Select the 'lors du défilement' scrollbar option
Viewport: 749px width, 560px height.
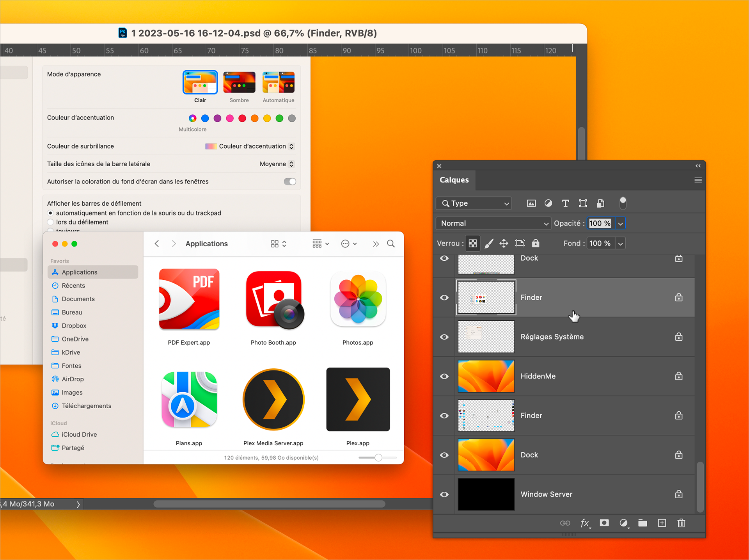point(51,222)
